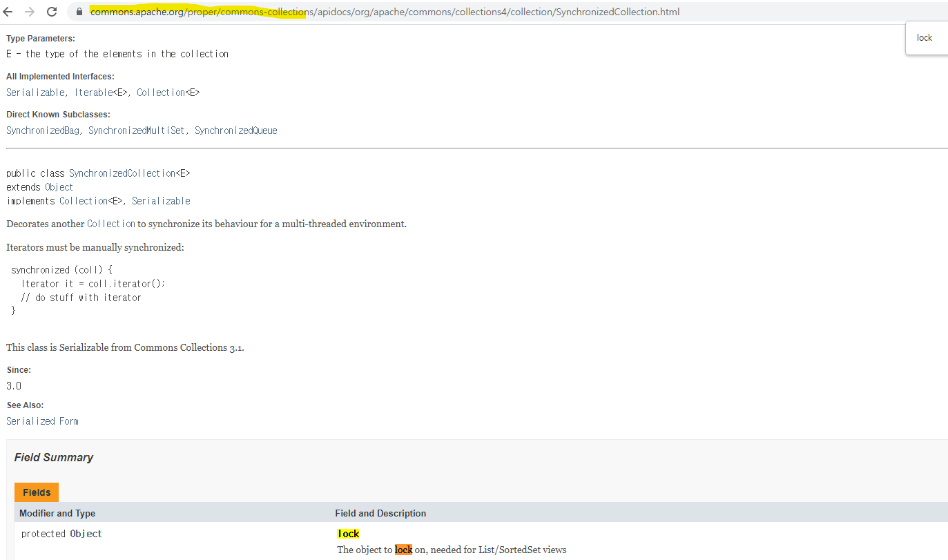Click the 'Since:' label
The width and height of the screenshot is (948, 560).
[x=19, y=370]
